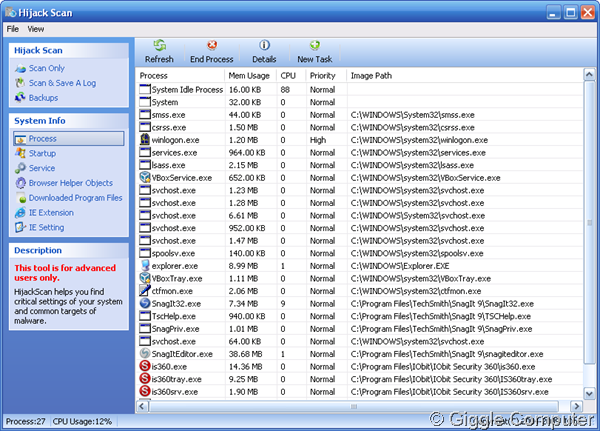Click the ctfmon.exe pen icon
This screenshot has width=600, height=431.
pos(145,291)
